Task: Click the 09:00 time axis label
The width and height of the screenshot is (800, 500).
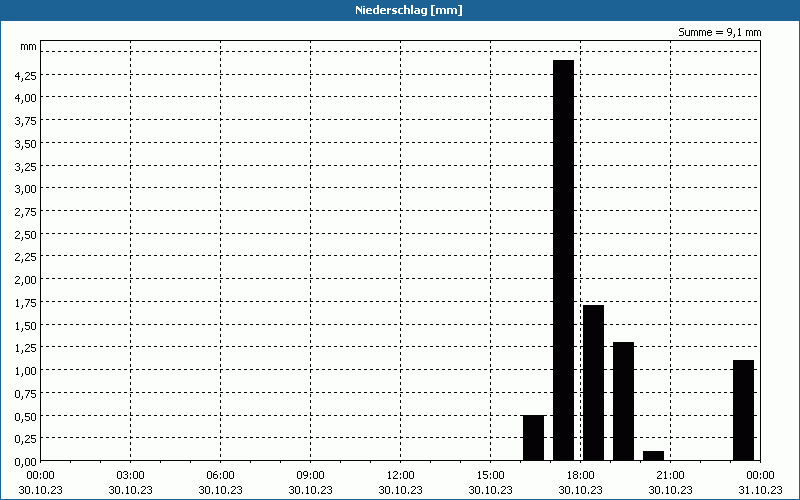Action: point(310,476)
